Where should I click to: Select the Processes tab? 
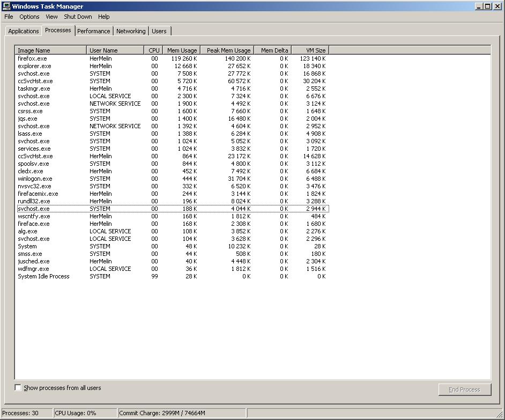(58, 30)
